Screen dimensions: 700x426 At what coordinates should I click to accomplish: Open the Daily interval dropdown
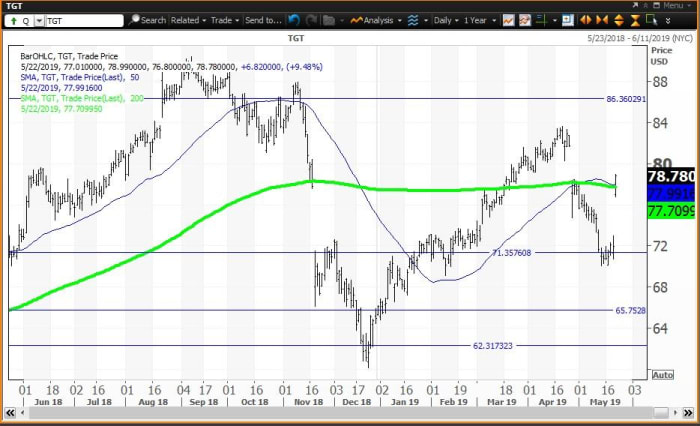[x=446, y=20]
